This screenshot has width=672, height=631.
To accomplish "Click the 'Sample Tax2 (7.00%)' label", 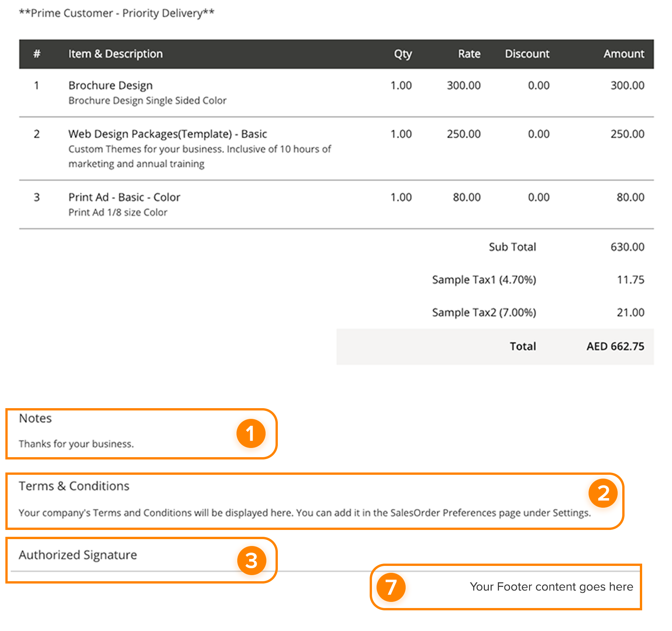I will pos(484,312).
